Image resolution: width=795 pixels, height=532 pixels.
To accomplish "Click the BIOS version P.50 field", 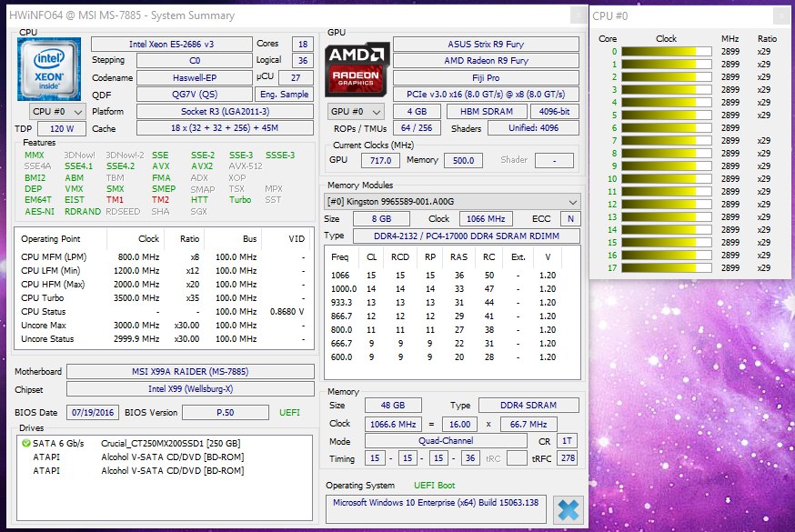I will click(x=225, y=413).
